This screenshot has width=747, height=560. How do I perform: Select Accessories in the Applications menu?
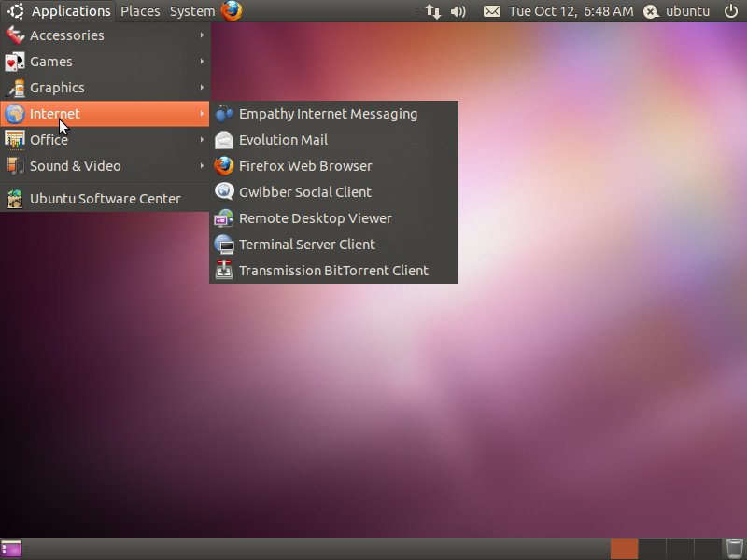click(105, 35)
